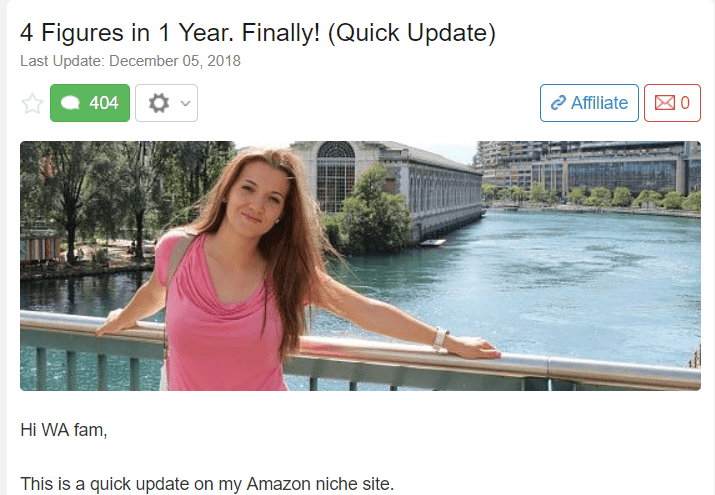This screenshot has width=715, height=495.
Task: Click the speech bubble comments icon
Action: point(70,103)
